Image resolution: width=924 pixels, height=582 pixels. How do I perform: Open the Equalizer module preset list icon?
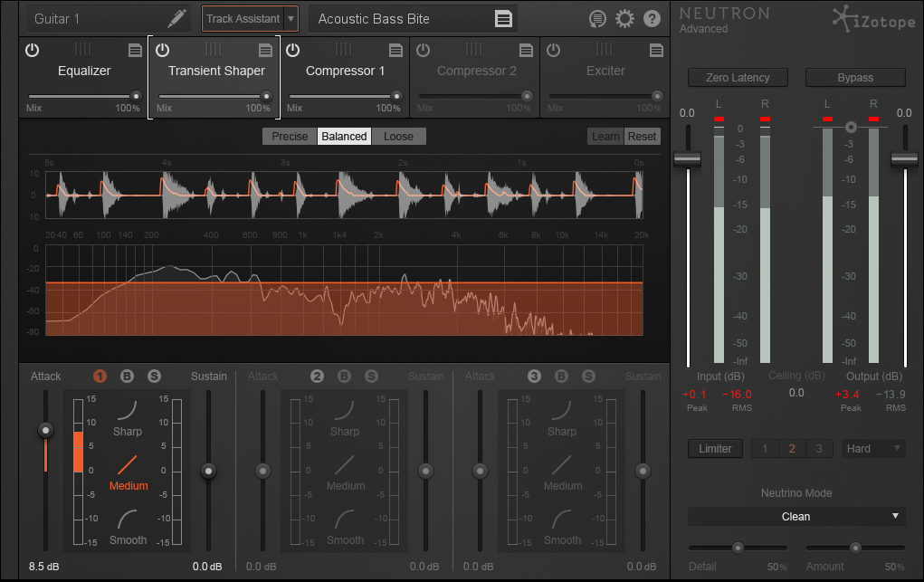(135, 50)
